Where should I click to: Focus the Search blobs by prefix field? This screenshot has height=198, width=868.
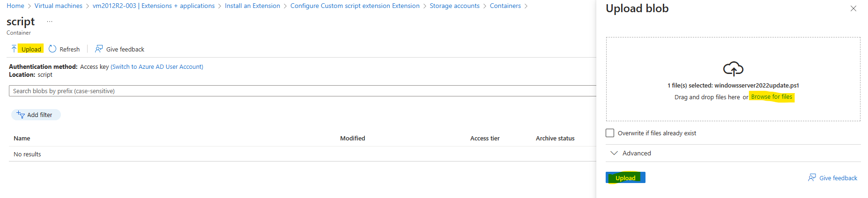pyautogui.click(x=302, y=91)
